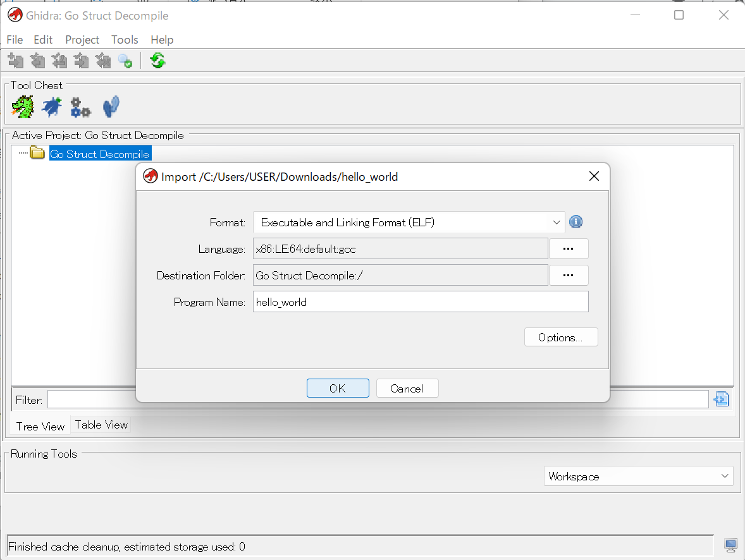Launch the Version Tracking gears tool
This screenshot has height=560, width=745.
pyautogui.click(x=80, y=106)
